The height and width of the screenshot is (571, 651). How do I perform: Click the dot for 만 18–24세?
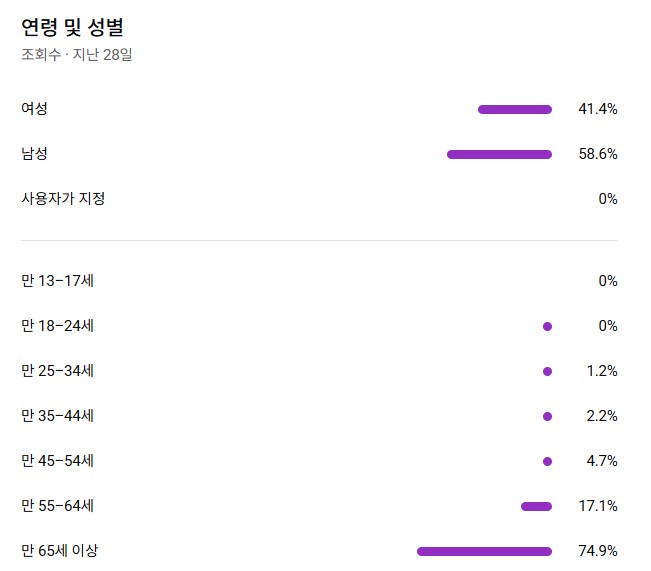coord(547,326)
